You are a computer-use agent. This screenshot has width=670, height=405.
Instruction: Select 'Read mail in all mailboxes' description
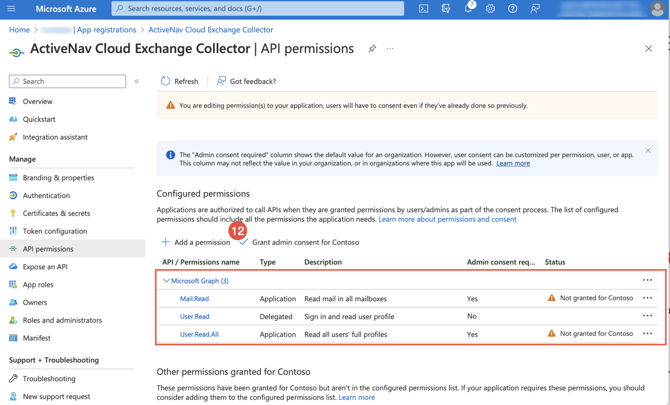click(x=345, y=299)
